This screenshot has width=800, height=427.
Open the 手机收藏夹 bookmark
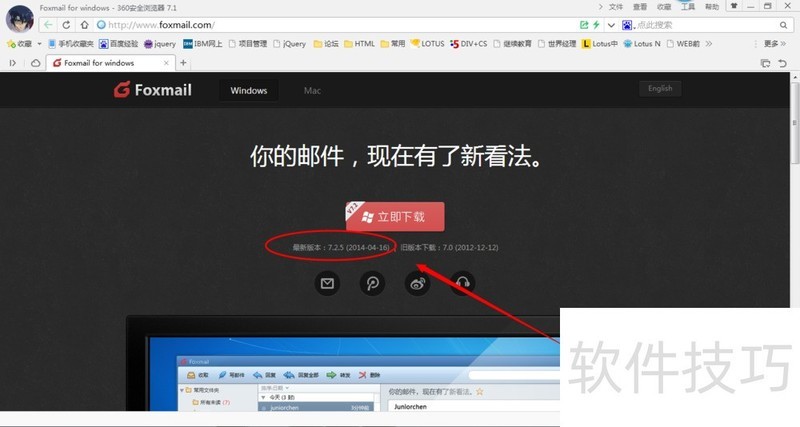click(71, 44)
